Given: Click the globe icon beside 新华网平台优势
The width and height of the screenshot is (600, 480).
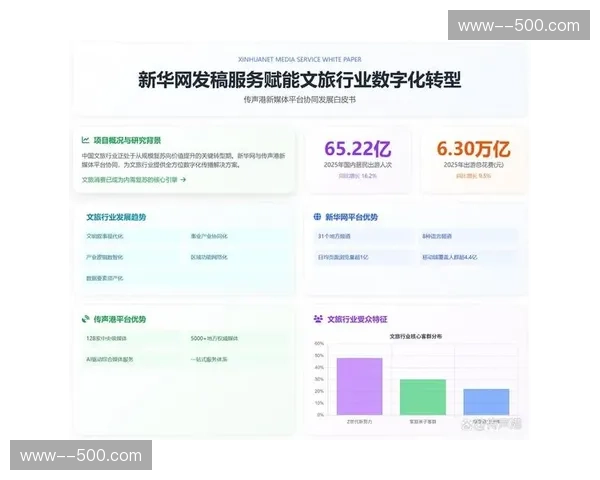Looking at the screenshot, I should (317, 217).
